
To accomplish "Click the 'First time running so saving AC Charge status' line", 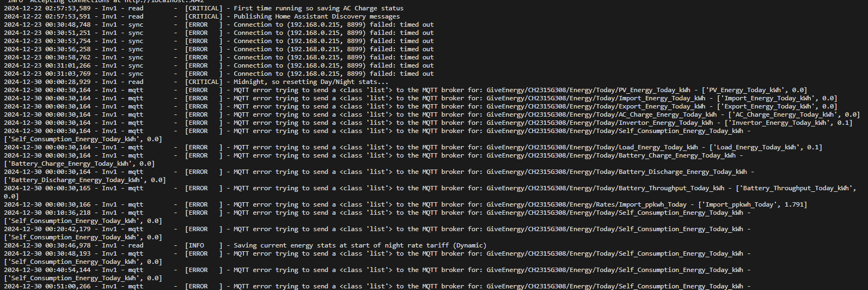I will tap(319, 8).
